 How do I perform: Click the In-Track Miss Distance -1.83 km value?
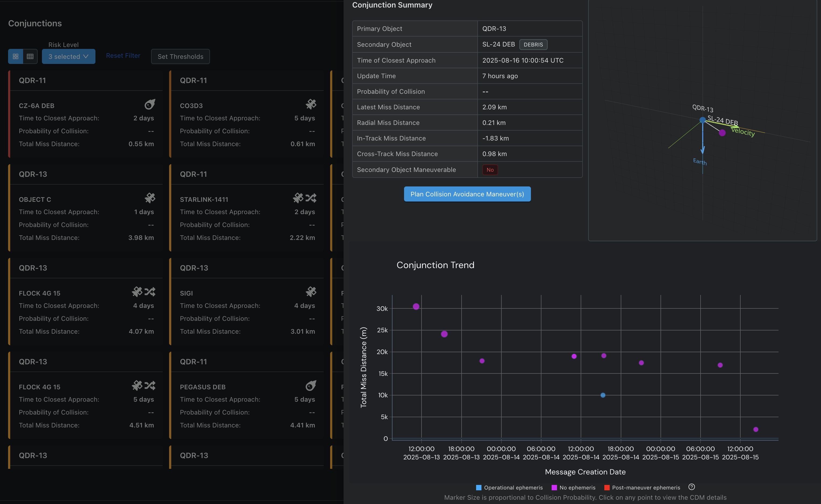point(495,138)
